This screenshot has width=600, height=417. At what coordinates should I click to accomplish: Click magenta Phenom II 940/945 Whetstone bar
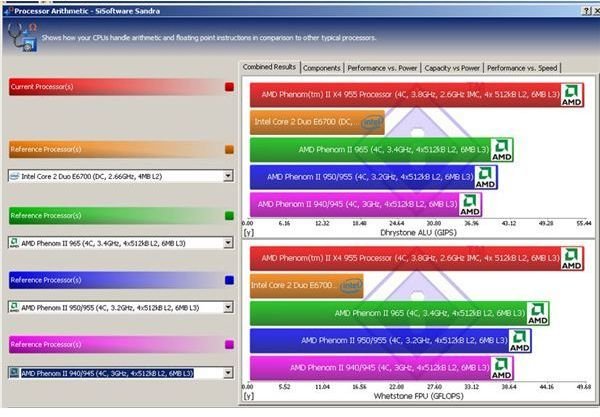[382, 368]
